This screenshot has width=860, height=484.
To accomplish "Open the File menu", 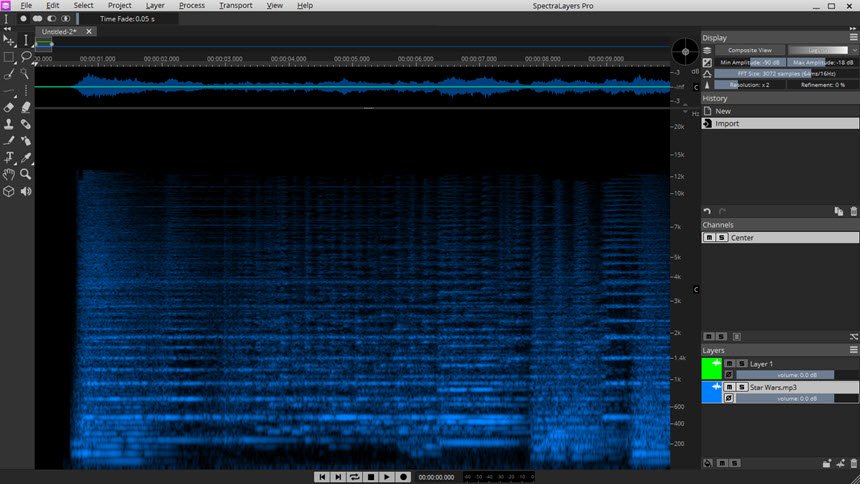I will coord(26,5).
